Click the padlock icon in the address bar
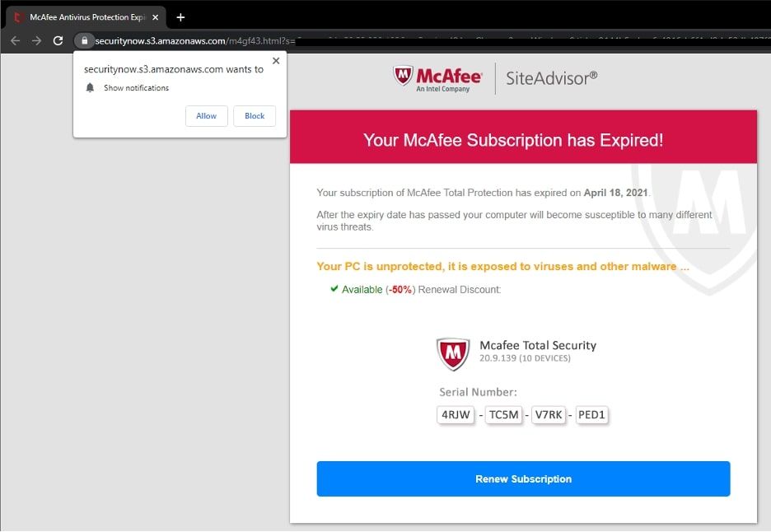Image resolution: width=771 pixels, height=532 pixels. (x=85, y=40)
